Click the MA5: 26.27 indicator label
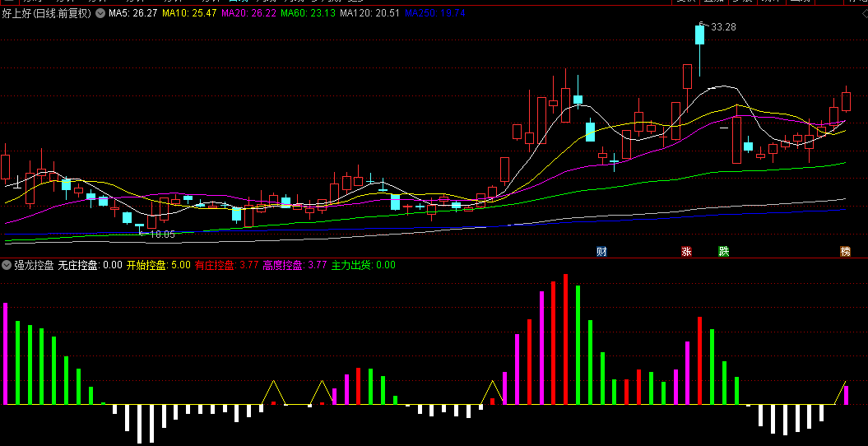Image resolution: width=868 pixels, height=446 pixels. (x=132, y=13)
